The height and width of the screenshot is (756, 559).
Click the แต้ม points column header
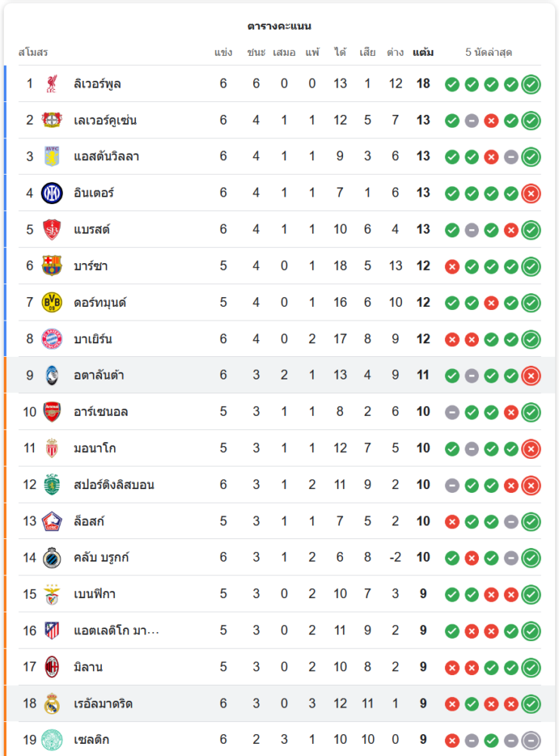[x=423, y=53]
